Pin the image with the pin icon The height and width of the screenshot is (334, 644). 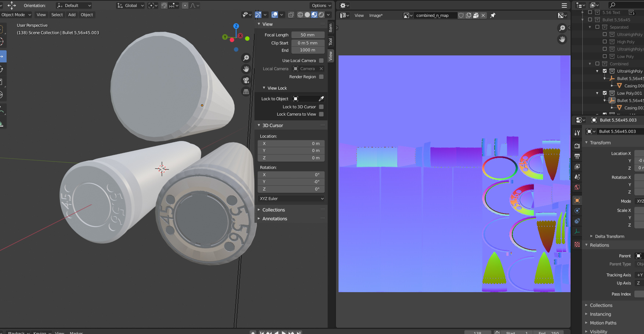coord(493,15)
